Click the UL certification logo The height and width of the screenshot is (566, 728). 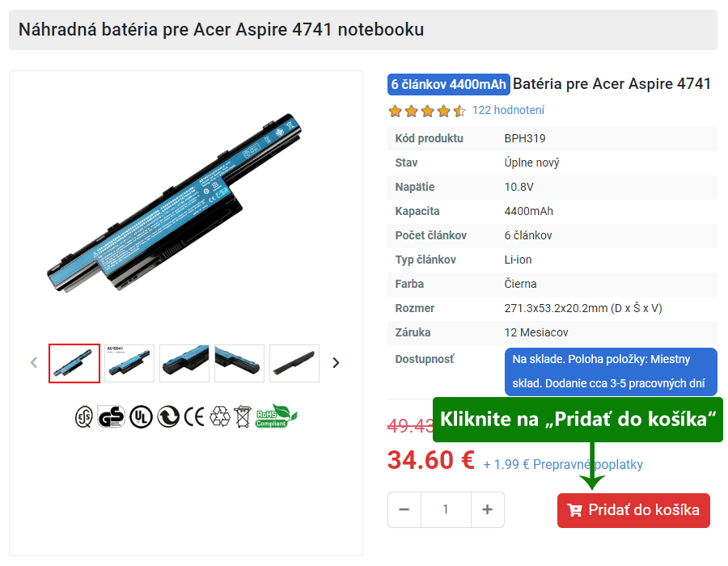[141, 416]
